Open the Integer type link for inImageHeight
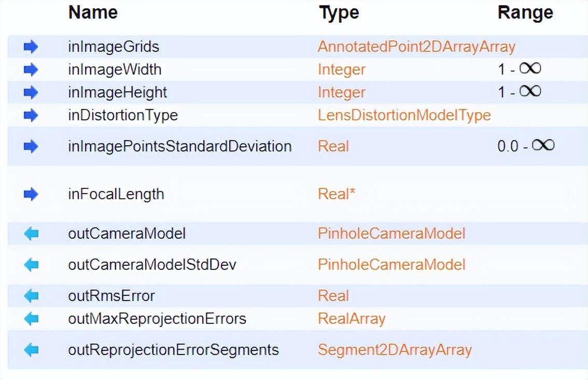 click(x=342, y=92)
